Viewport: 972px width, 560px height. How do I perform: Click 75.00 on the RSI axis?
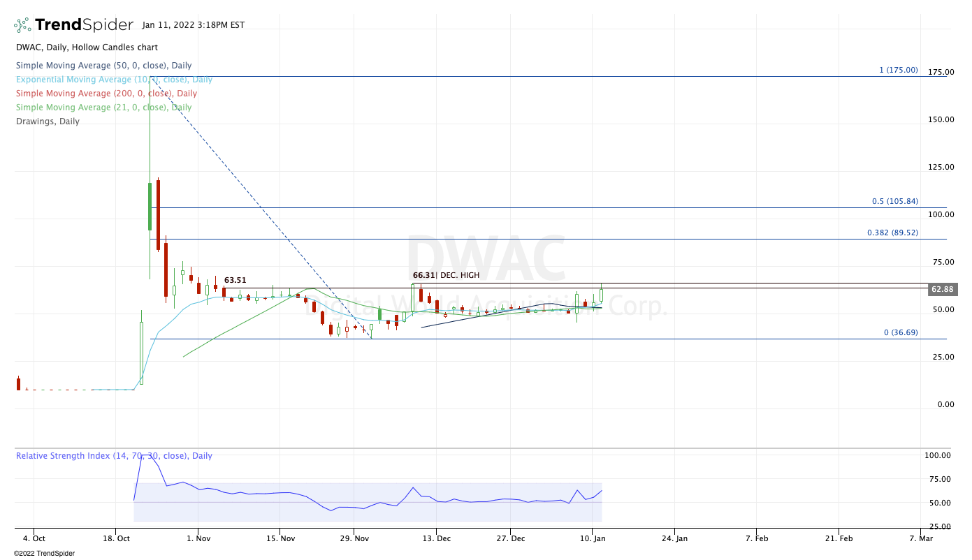(939, 479)
